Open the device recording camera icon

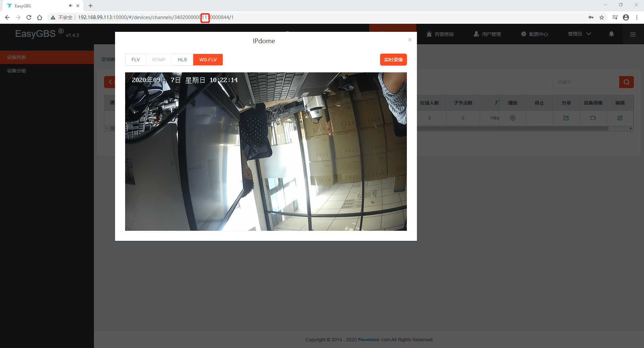593,118
